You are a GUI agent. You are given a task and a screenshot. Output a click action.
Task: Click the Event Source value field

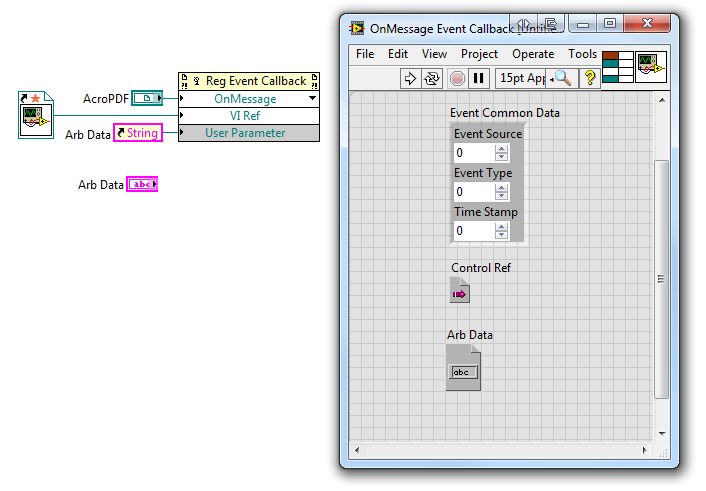click(474, 153)
